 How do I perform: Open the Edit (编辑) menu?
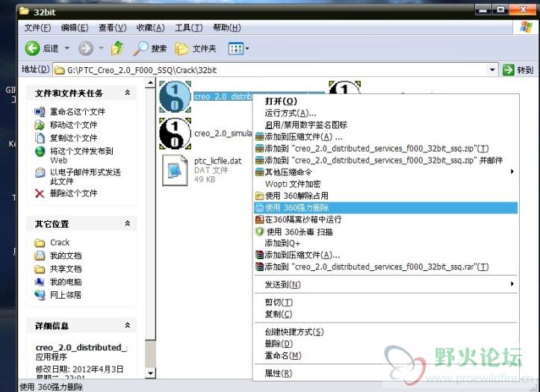[x=75, y=28]
